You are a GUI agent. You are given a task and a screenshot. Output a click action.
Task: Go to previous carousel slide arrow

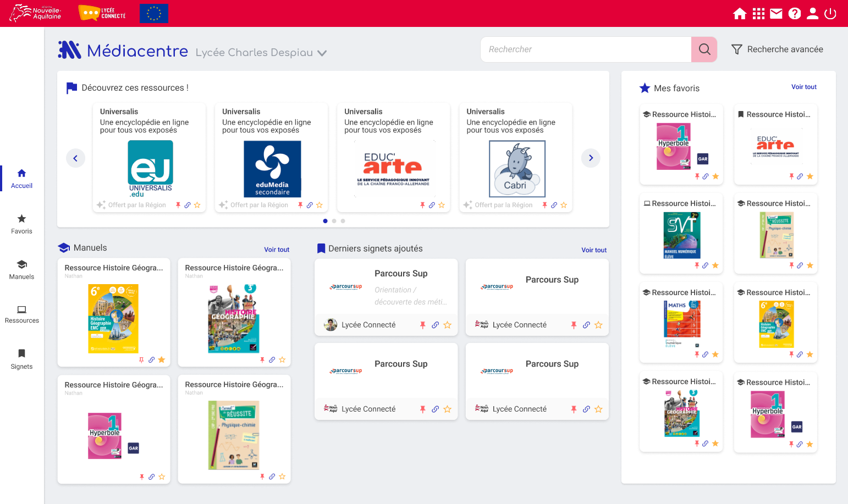click(75, 158)
